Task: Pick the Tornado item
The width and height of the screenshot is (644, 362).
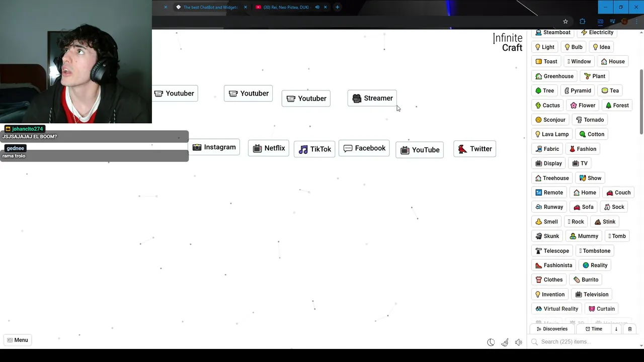Action: [x=590, y=120]
